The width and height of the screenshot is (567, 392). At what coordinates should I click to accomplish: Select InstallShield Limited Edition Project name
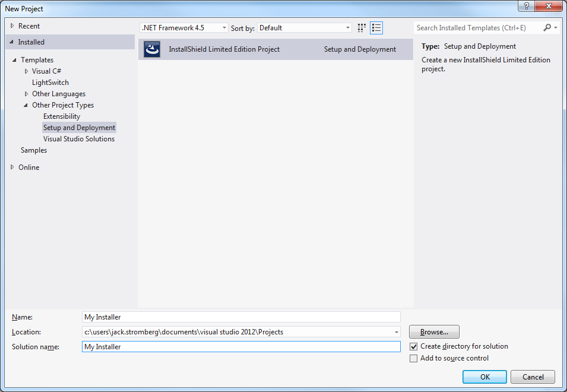[x=224, y=49]
